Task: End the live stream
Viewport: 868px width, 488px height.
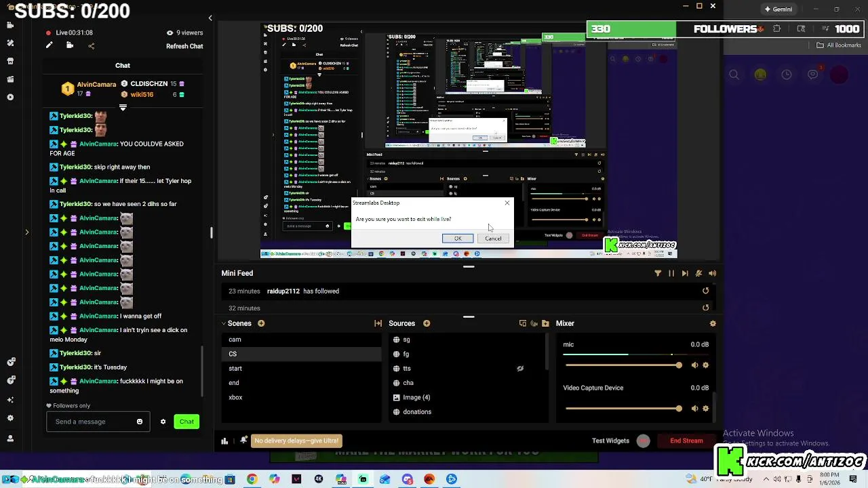Action: (x=686, y=441)
